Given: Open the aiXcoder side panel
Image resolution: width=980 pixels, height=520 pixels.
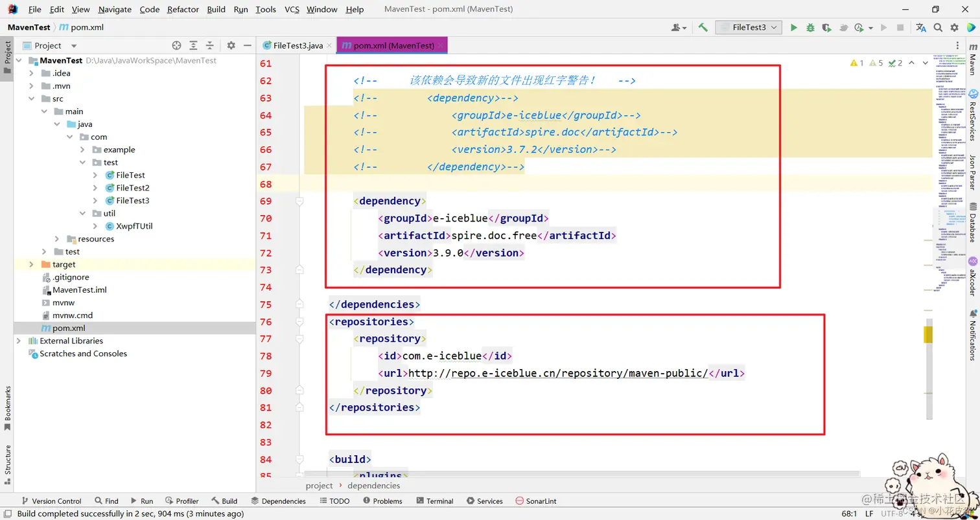Looking at the screenshot, I should 972,276.
